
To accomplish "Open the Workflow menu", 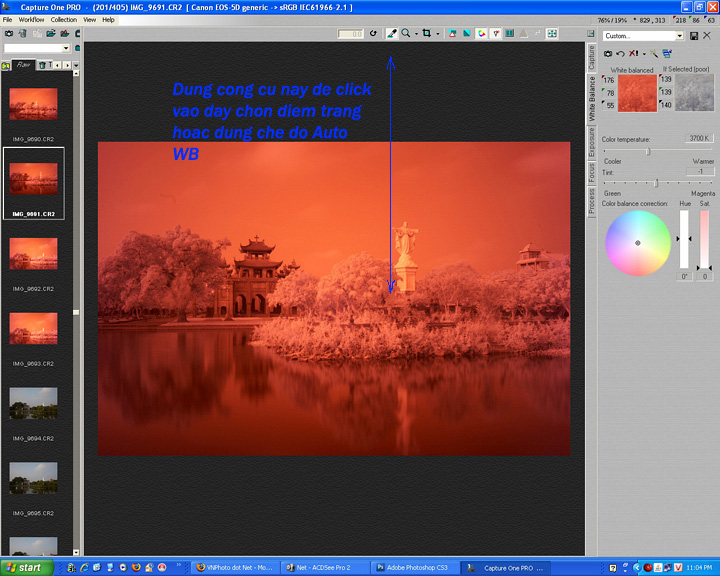I will click(31, 19).
